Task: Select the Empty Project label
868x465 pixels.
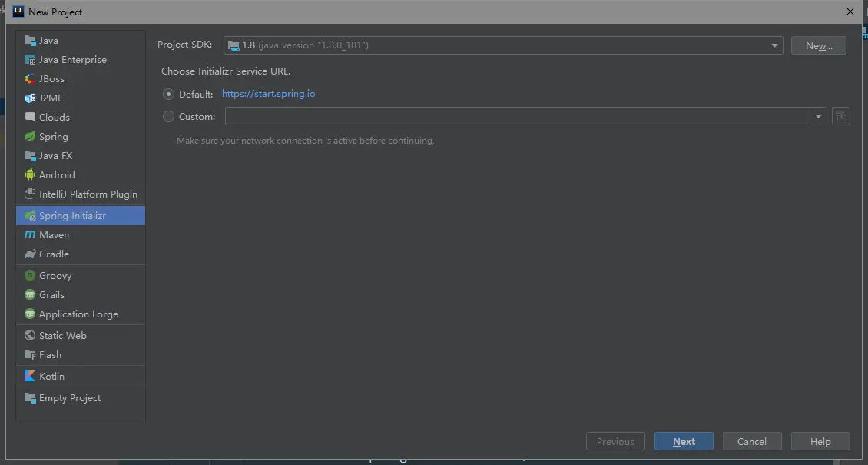Action: click(x=71, y=398)
